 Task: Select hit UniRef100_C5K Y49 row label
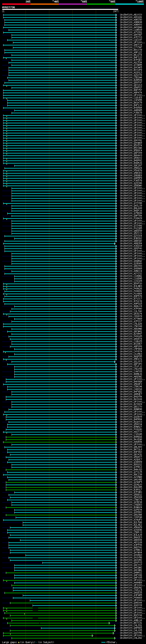coord(131,326)
